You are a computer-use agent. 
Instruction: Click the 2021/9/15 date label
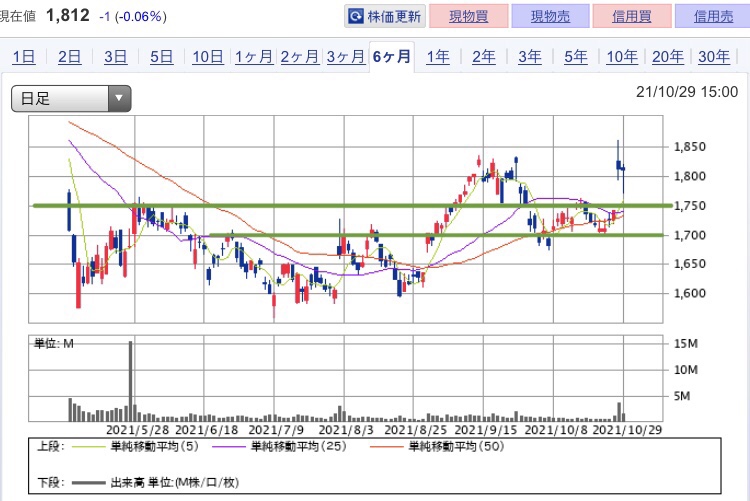point(485,430)
